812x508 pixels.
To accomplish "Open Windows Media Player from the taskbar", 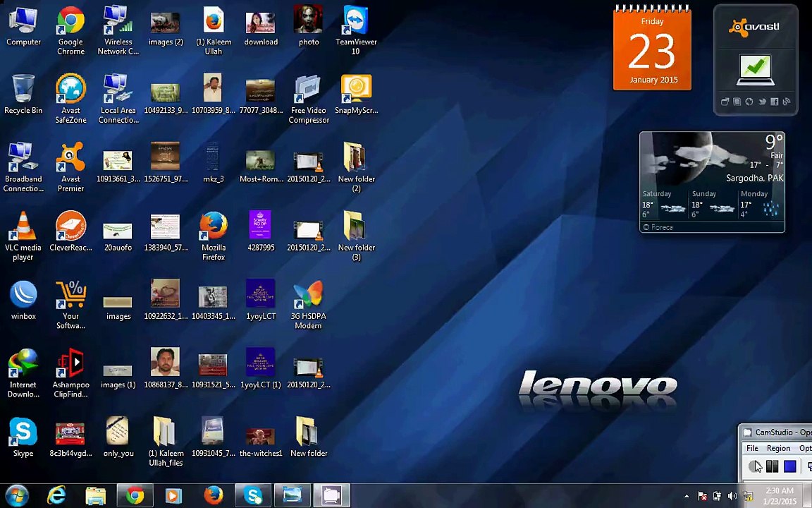I will click(173, 495).
